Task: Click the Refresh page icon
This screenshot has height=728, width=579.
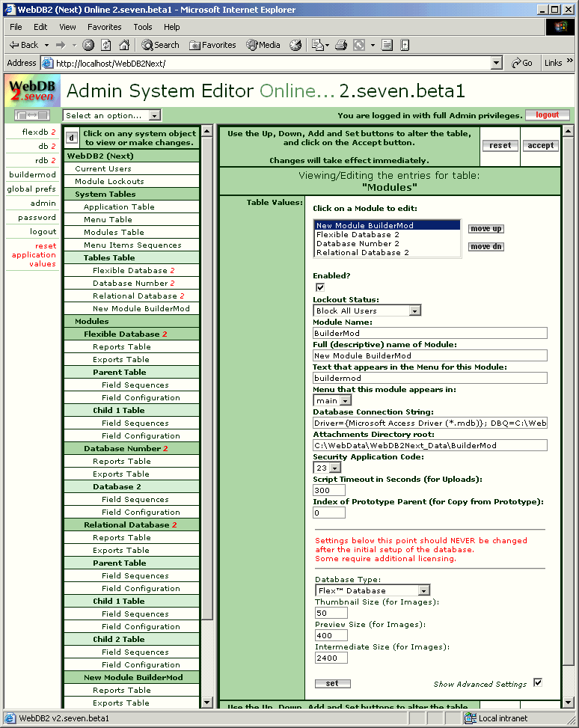Action: [x=106, y=45]
